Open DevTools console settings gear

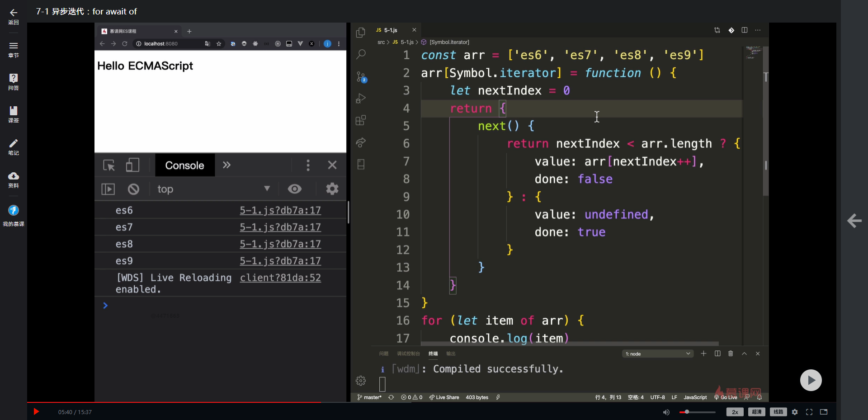[332, 189]
